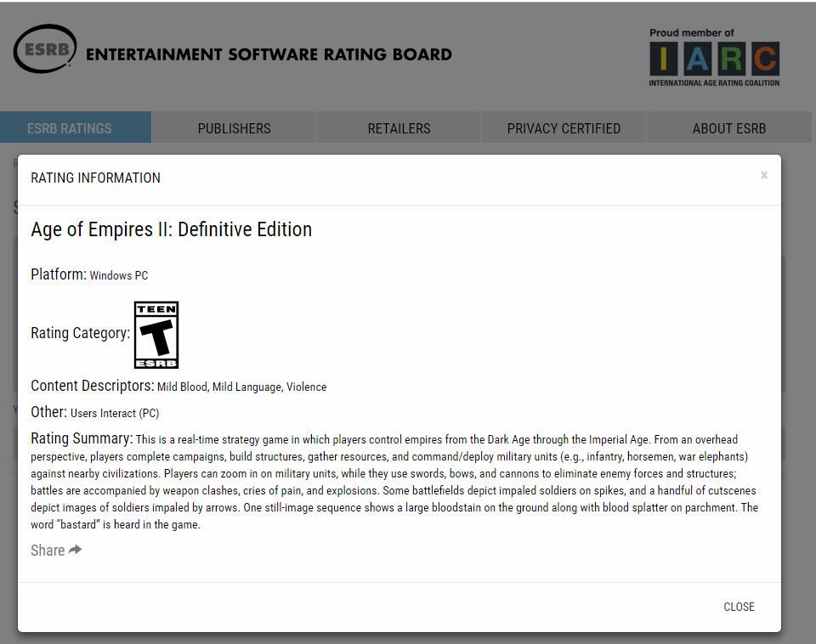Dismiss dialog with the top-right X
Image resolution: width=816 pixels, height=644 pixels.
763,175
